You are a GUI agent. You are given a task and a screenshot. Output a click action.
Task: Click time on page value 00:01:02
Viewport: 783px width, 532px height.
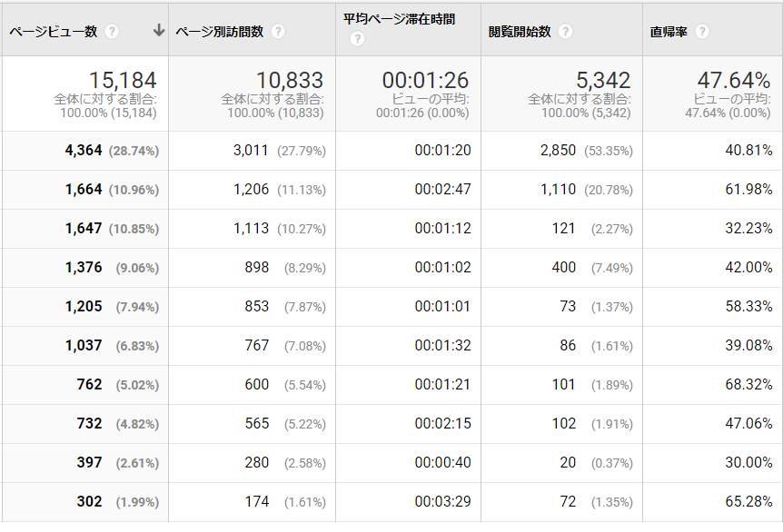click(x=443, y=268)
